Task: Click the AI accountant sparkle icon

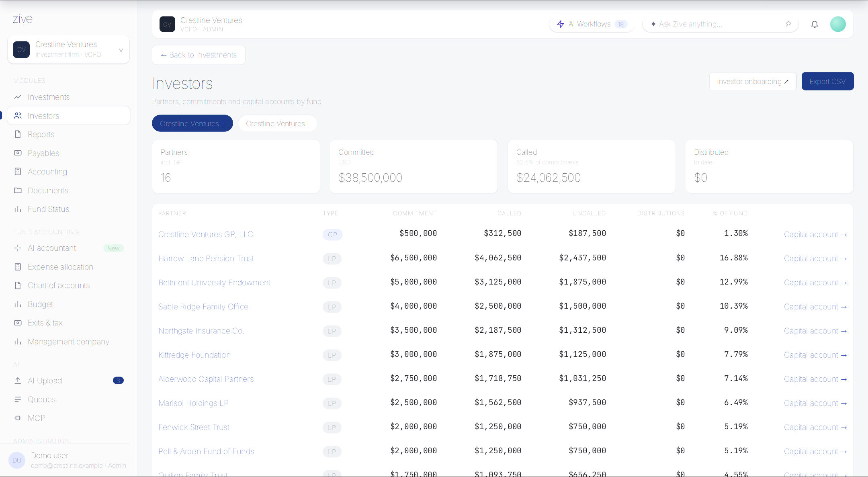Action: coord(18,248)
